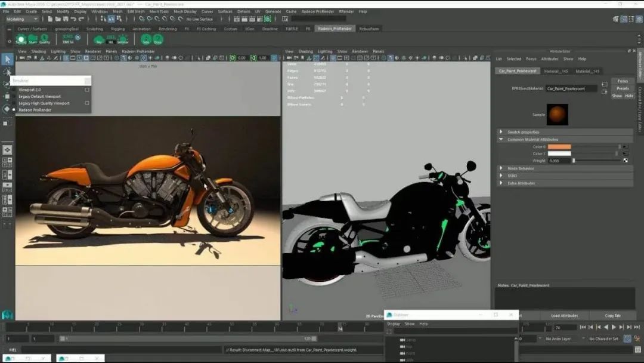Click the Radeon ProRender Start shelf icon
Image resolution: width=644 pixels, height=363 pixels.
coord(32,39)
